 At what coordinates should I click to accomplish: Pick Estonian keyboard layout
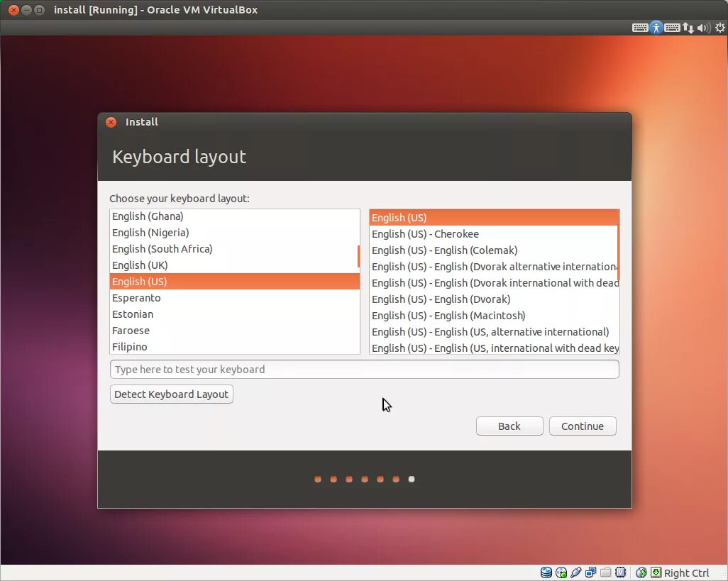[x=234, y=314]
